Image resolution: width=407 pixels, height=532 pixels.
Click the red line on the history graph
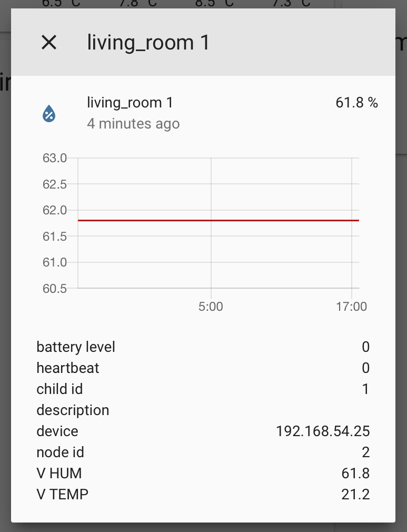[x=219, y=220]
